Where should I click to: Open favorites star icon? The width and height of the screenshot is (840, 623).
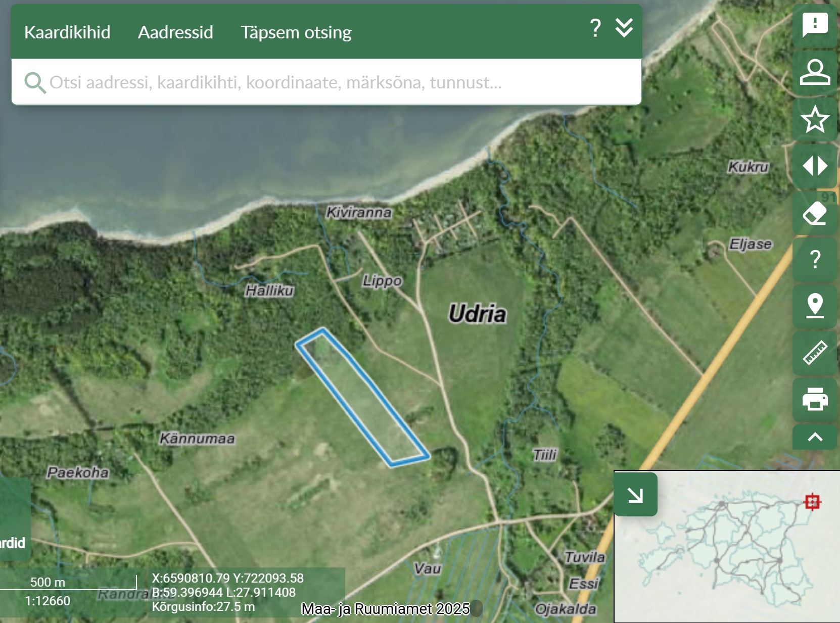815,119
